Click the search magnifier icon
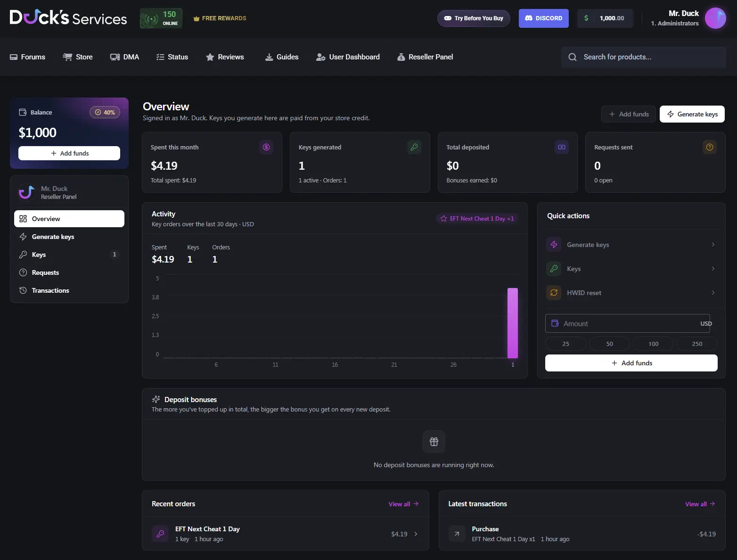 573,57
